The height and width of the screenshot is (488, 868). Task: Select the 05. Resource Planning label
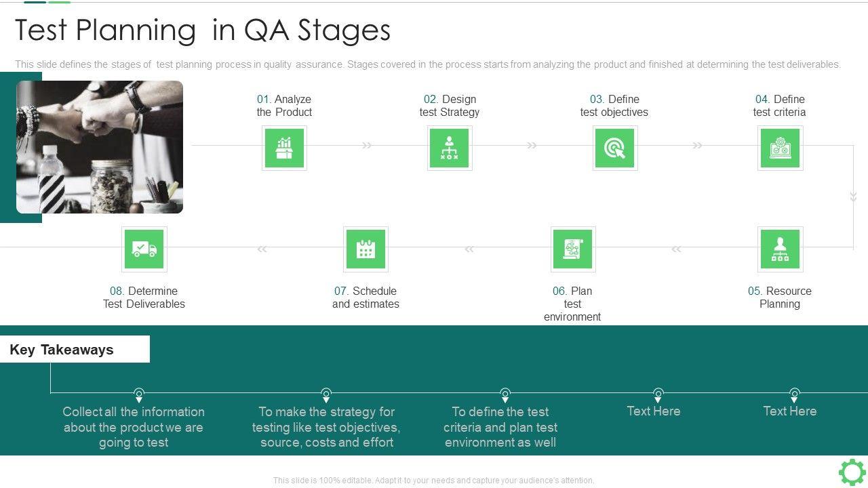coord(780,298)
